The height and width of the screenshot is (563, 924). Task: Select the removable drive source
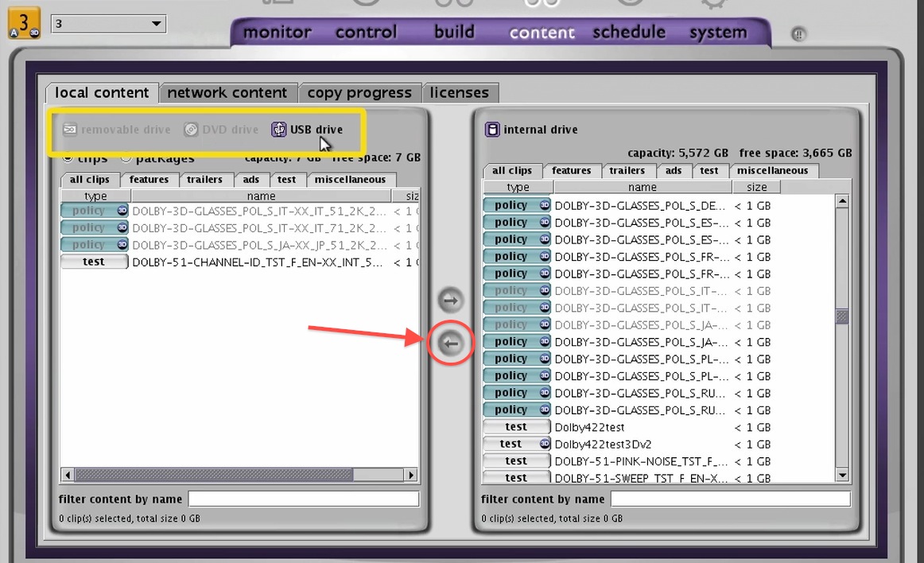117,130
